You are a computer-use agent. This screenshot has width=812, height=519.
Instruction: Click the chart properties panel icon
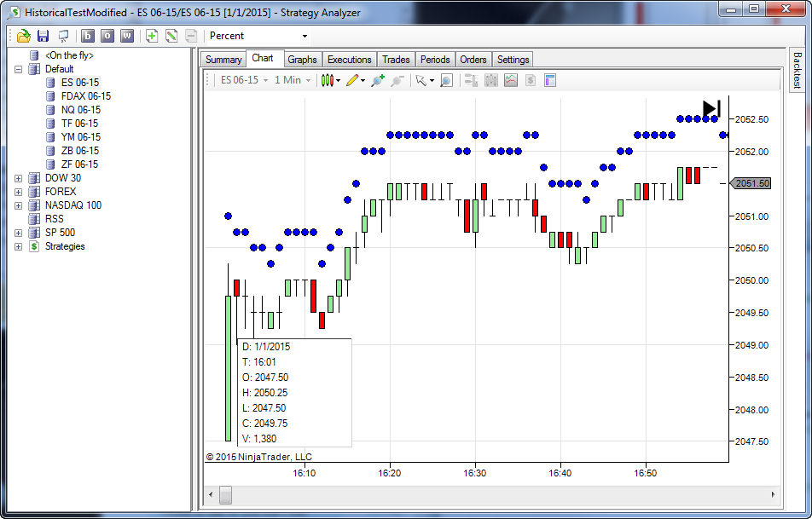(x=550, y=80)
